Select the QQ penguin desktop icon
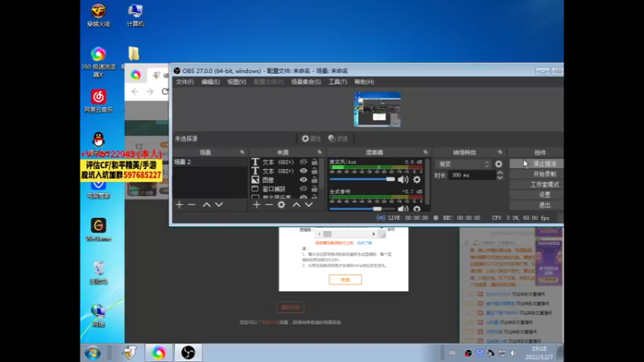This screenshot has width=644, height=362. point(98,139)
